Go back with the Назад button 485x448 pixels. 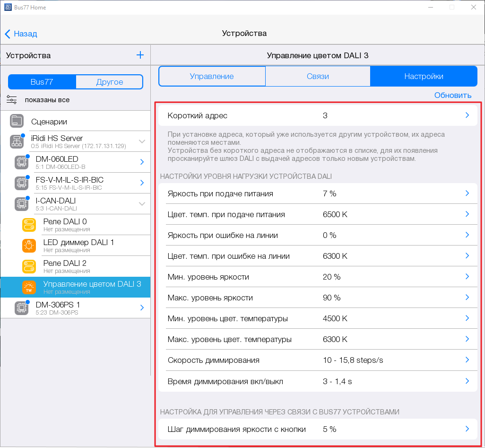21,34
